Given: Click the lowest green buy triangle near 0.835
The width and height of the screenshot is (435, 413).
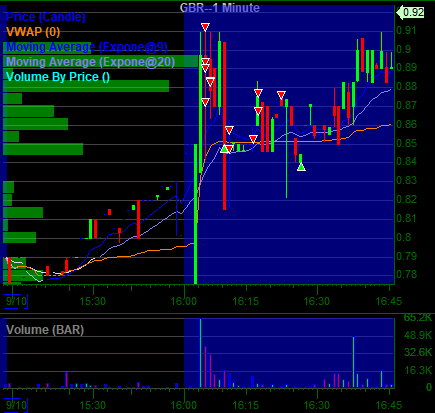Looking at the screenshot, I should click(x=301, y=167).
